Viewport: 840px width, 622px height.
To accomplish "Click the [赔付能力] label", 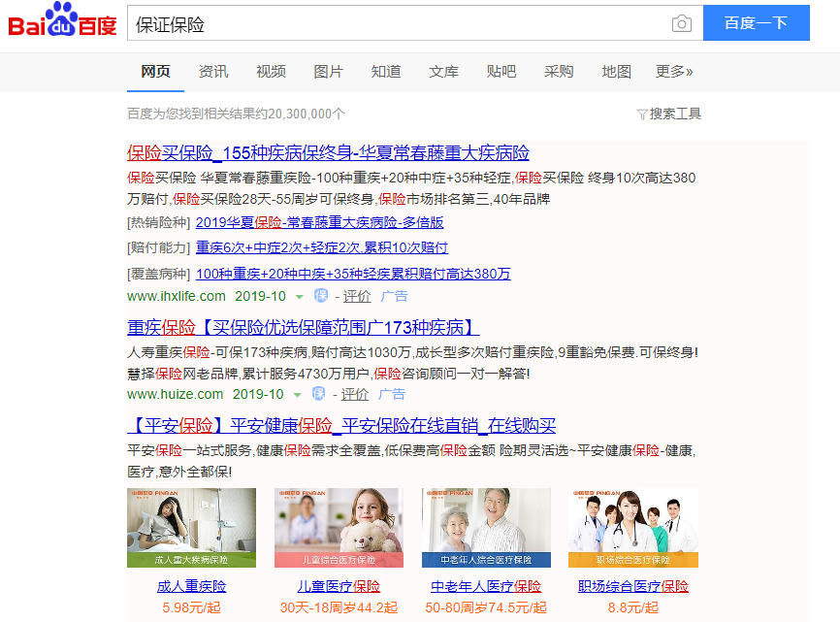I will (159, 248).
